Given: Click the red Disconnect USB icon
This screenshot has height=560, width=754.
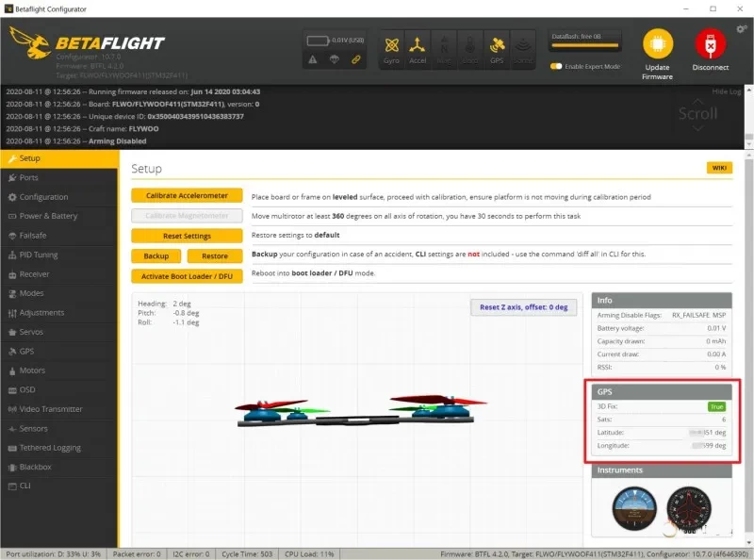Looking at the screenshot, I should pos(711,43).
